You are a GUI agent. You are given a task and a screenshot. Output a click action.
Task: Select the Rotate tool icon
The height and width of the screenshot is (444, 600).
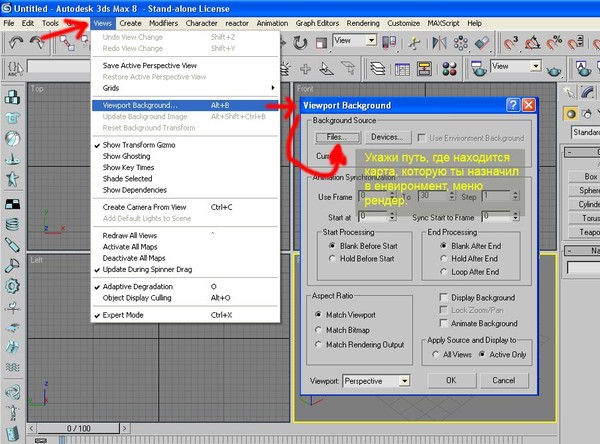click(300, 42)
